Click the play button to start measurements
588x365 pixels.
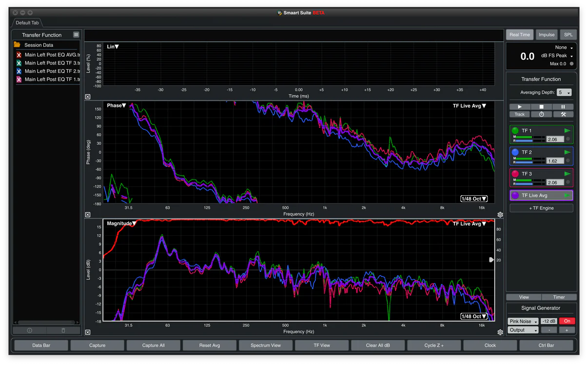pos(520,107)
